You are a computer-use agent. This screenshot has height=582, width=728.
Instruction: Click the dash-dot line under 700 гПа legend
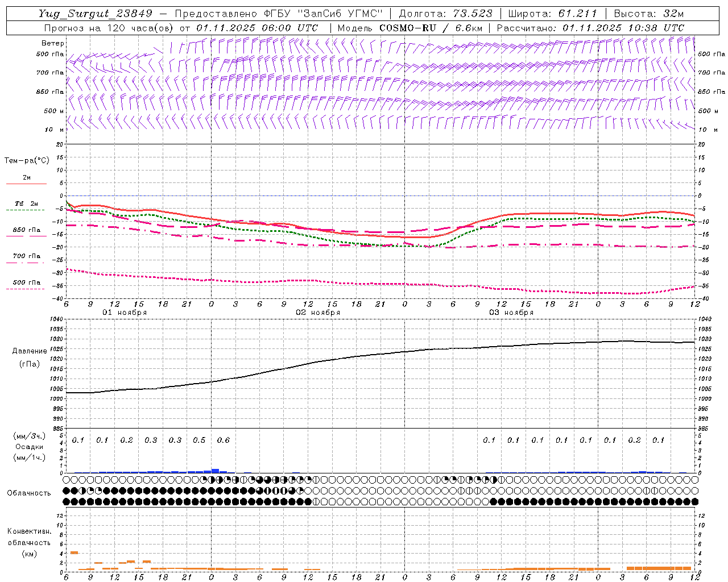click(26, 263)
